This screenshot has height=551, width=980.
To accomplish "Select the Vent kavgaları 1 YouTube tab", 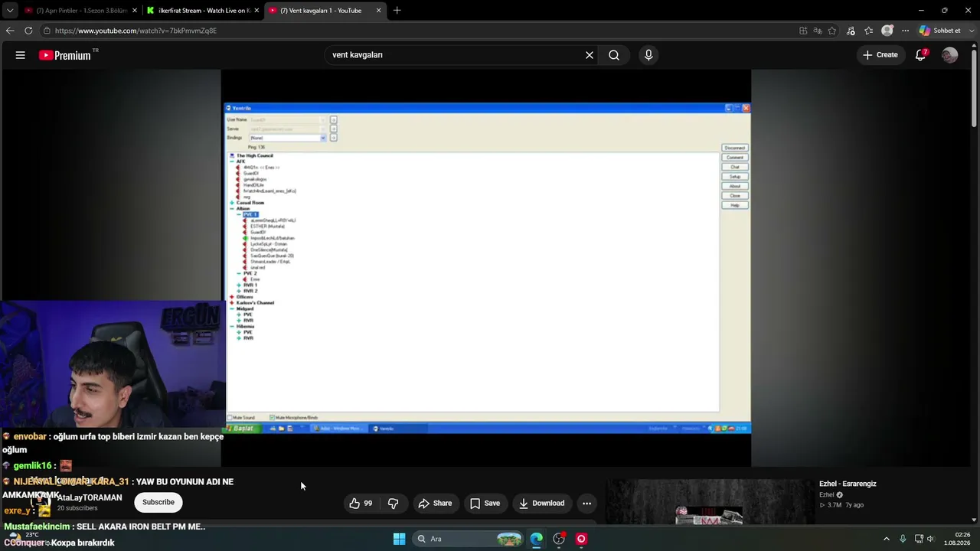I will coord(325,11).
